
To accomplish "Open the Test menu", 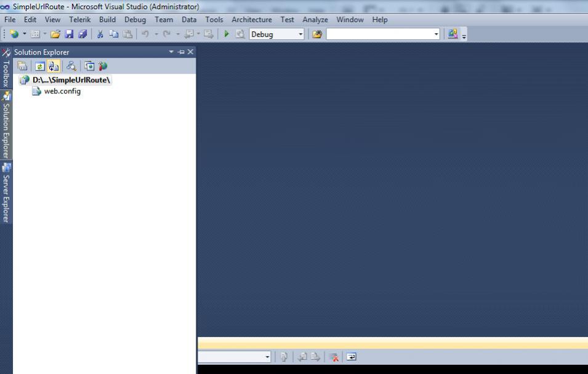I will click(x=288, y=20).
